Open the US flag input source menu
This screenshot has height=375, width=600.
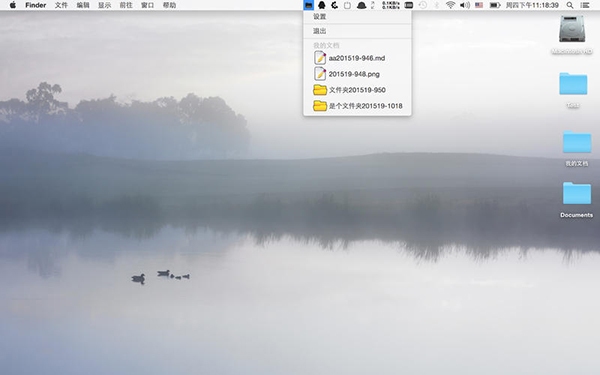479,5
